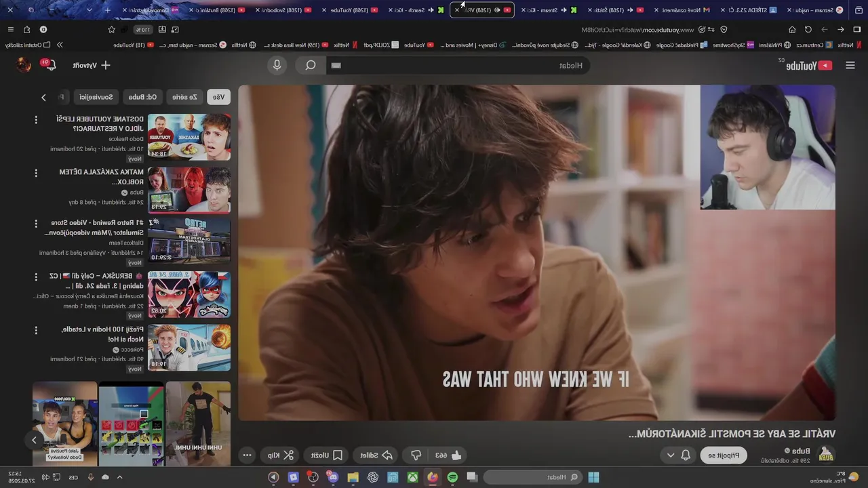Focus the YouTube Hledat search field
Viewport: 868px width, 488px height.
tap(458, 65)
